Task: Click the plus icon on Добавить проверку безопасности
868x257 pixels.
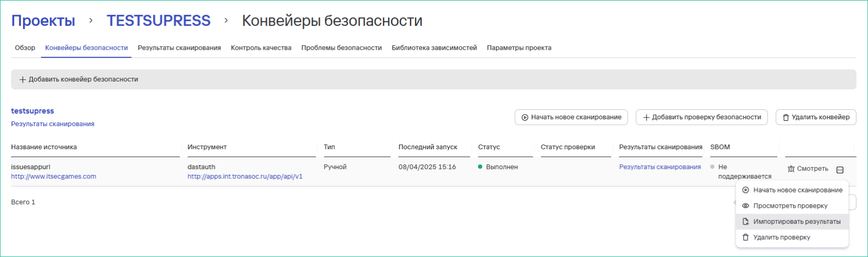Action: [x=647, y=118]
